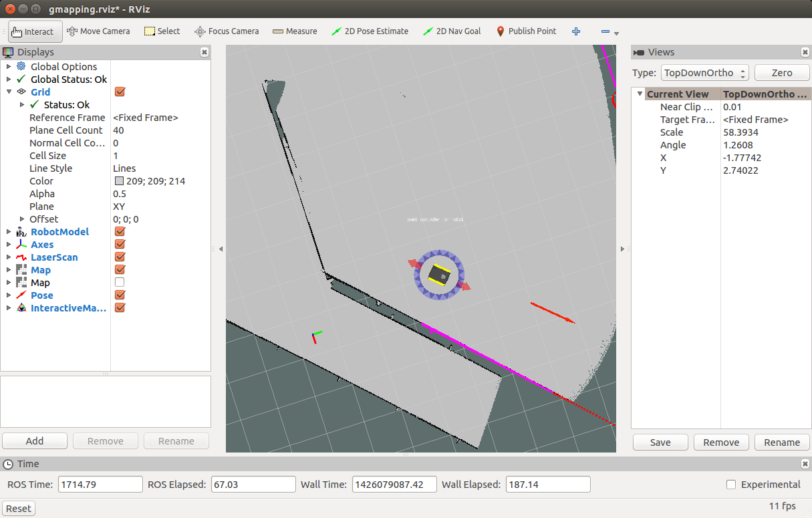The image size is (812, 518).
Task: Choose the Focus Camera tool
Action: (x=227, y=31)
